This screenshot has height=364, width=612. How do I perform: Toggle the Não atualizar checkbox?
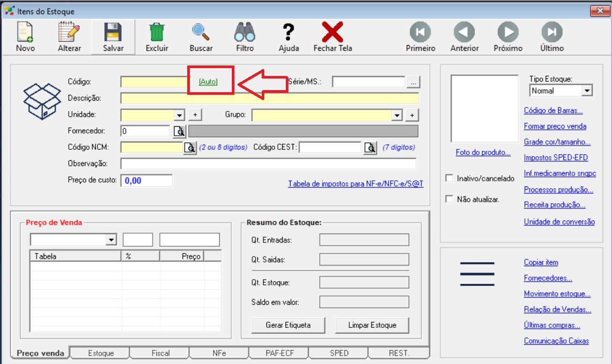(x=449, y=199)
